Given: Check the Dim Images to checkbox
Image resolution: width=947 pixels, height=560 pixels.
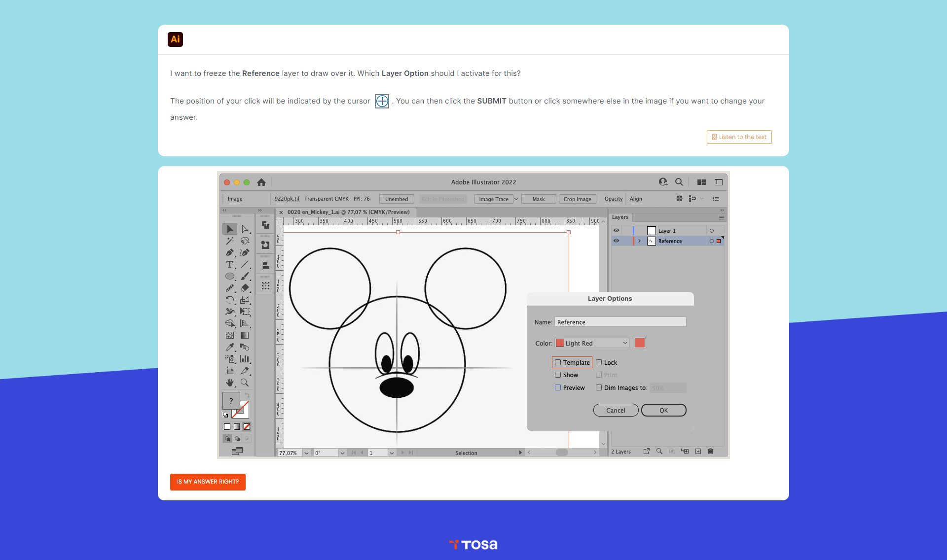Looking at the screenshot, I should (599, 387).
